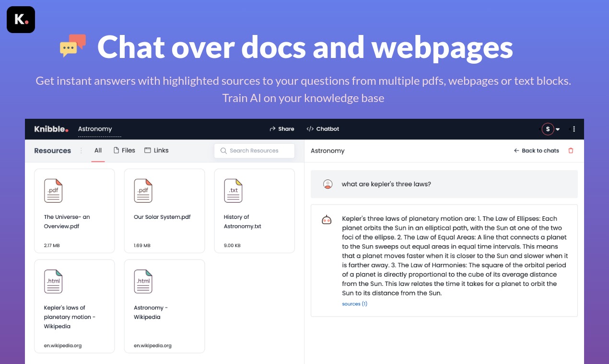This screenshot has width=609, height=364.
Task: Click the History of Astronomy .txt file icon
Action: [233, 190]
